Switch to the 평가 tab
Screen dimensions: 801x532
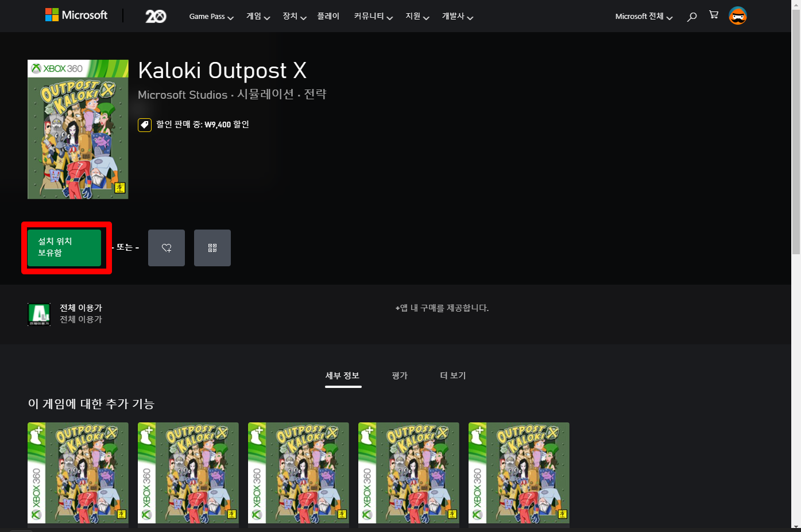point(400,376)
